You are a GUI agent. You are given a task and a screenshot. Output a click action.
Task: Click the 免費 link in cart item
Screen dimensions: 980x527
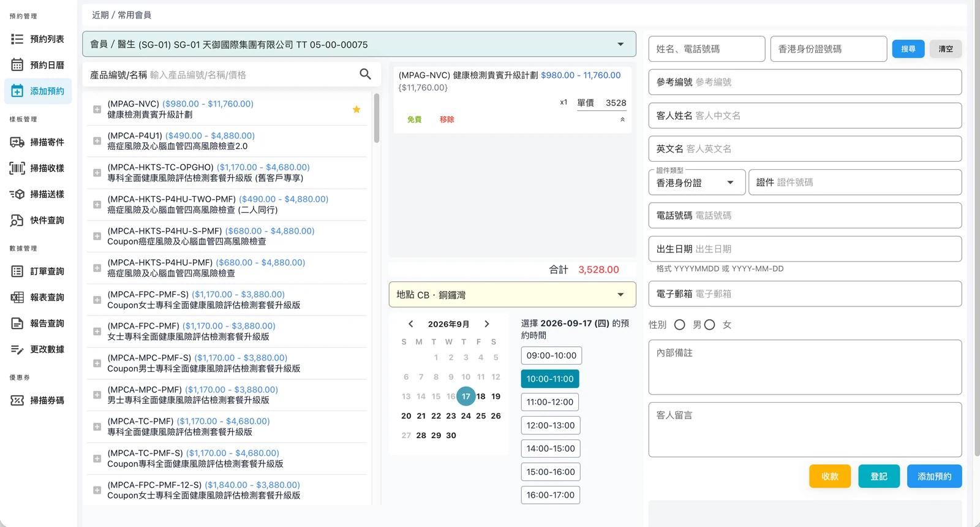(415, 119)
